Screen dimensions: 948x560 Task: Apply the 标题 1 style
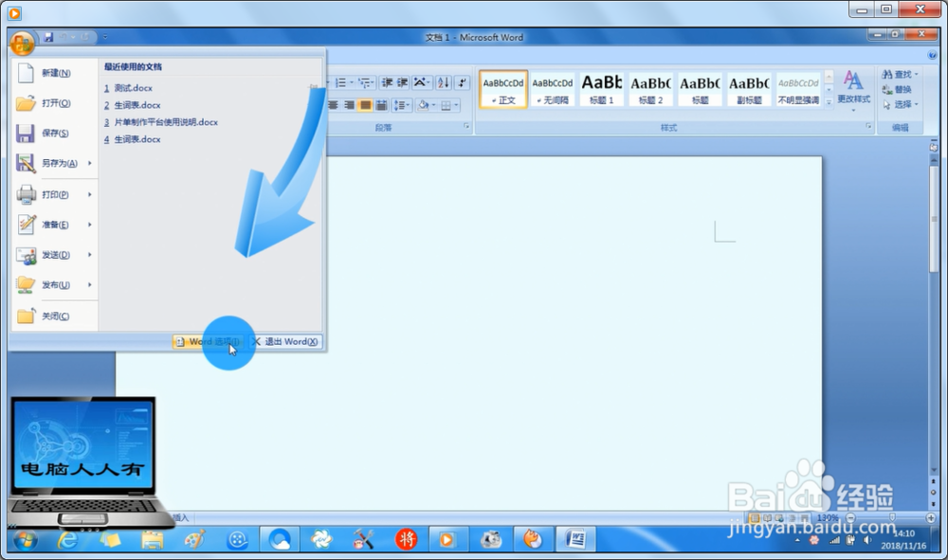point(602,89)
